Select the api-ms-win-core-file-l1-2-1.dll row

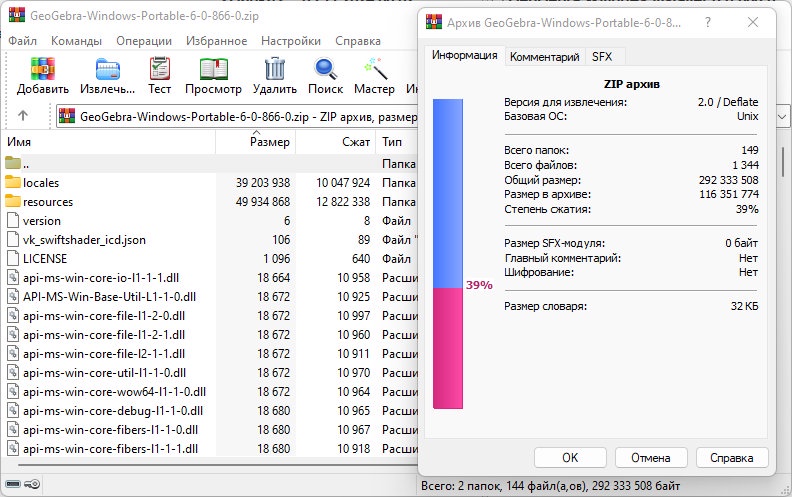click(x=210, y=335)
